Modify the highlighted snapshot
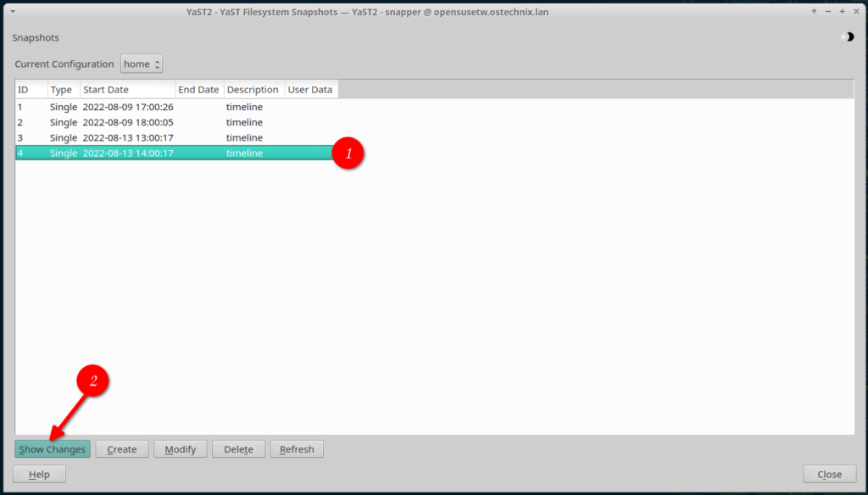This screenshot has width=868, height=495. 180,448
